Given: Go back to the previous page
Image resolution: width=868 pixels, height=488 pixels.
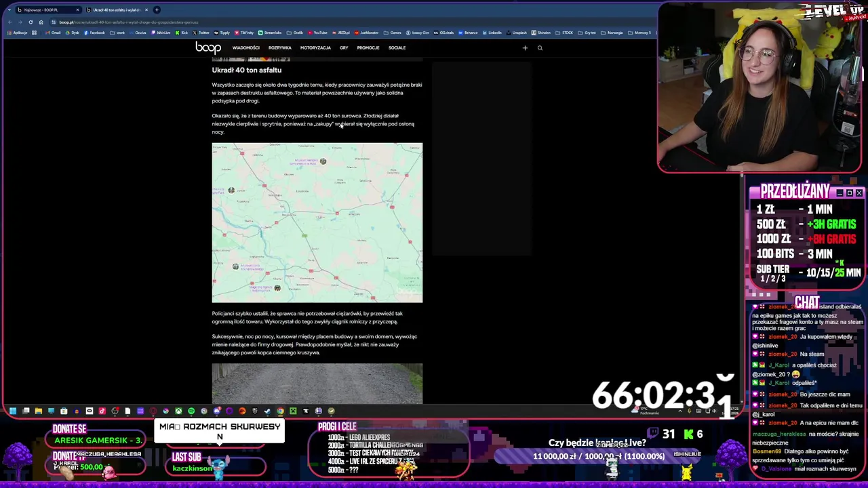Looking at the screenshot, I should coord(10,22).
